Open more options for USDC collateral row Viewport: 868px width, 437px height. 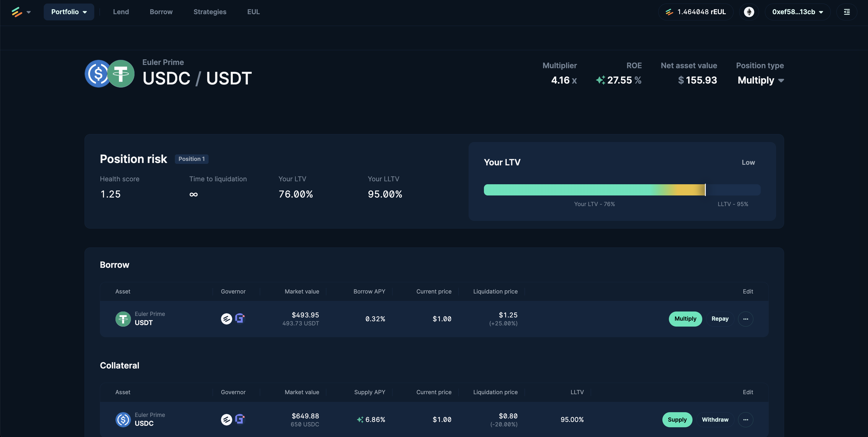[x=745, y=420]
